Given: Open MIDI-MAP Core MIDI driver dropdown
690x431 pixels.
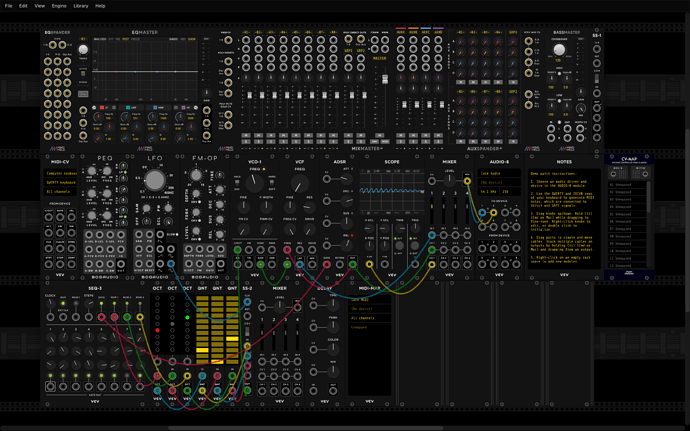Looking at the screenshot, I should [369, 300].
